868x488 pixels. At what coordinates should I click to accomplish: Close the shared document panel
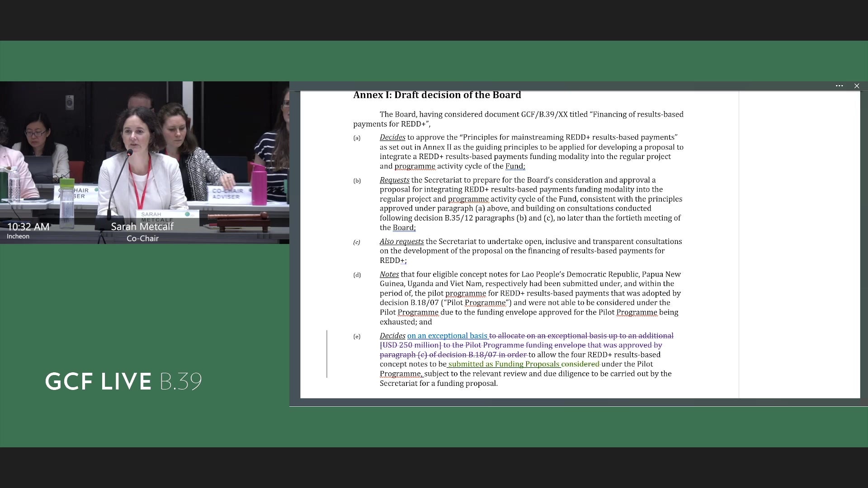(856, 86)
